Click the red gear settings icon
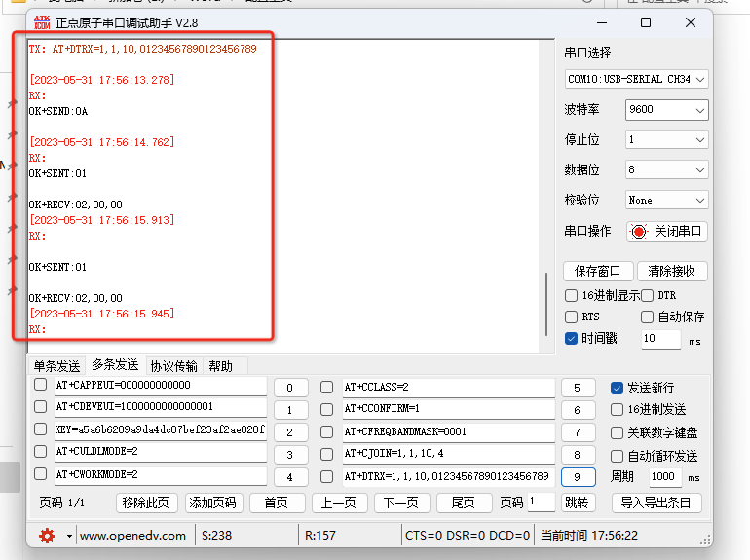750x560 pixels. 46,535
